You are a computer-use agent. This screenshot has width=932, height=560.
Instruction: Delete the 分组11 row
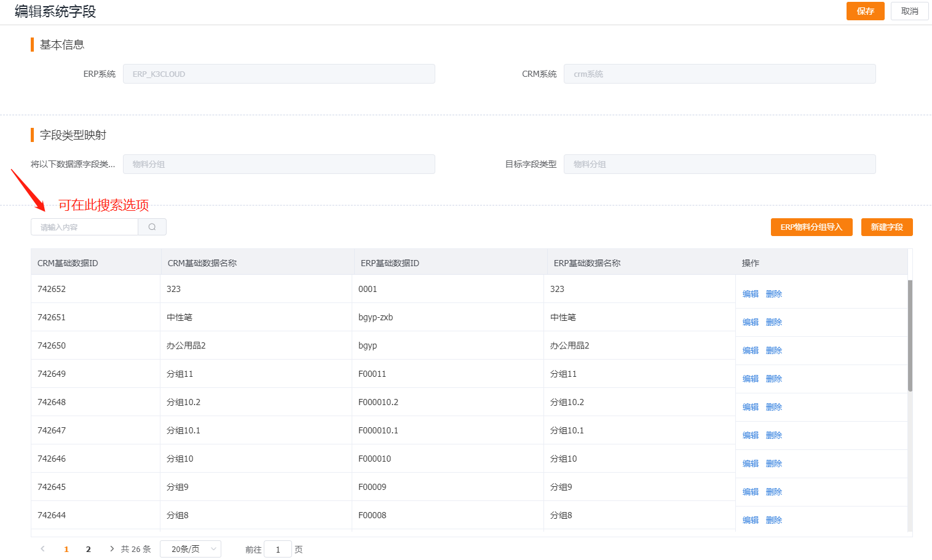774,379
